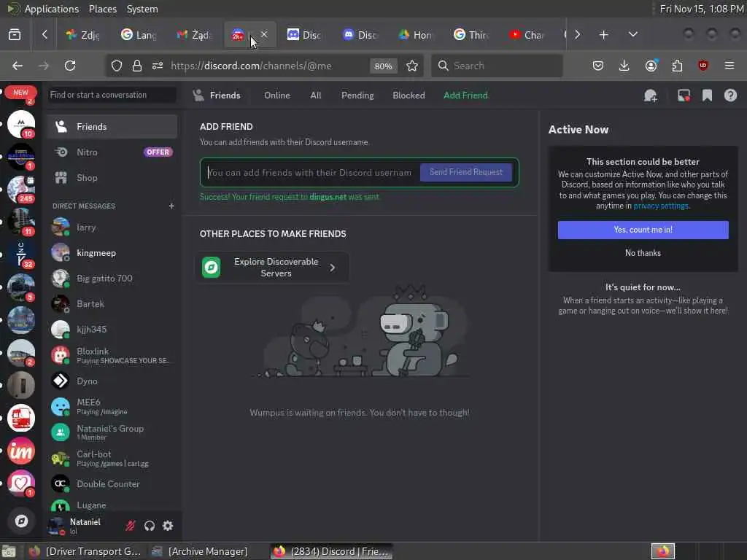Click Find or start a conversation box

(x=112, y=95)
